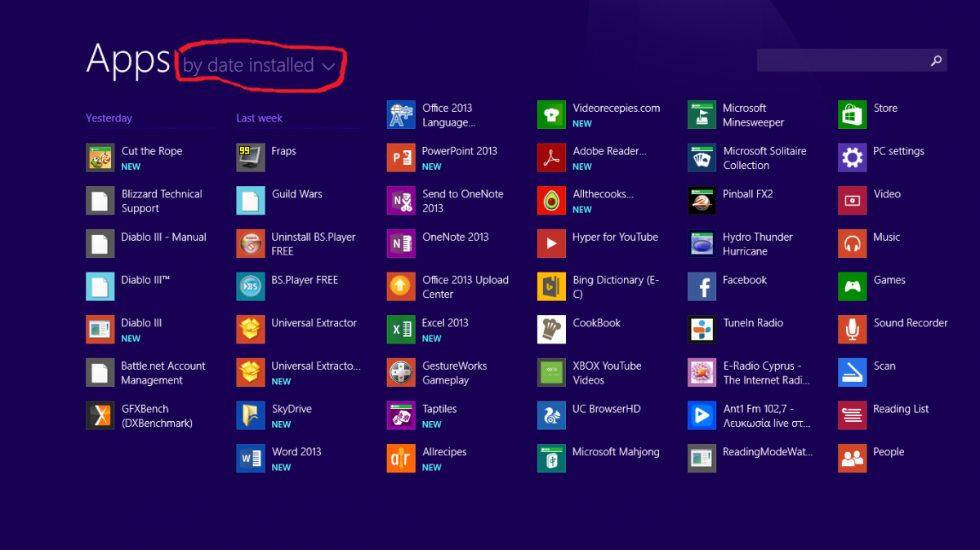Expand sort options with the chevron arrow
Image resolution: width=980 pixels, height=550 pixels.
(329, 67)
